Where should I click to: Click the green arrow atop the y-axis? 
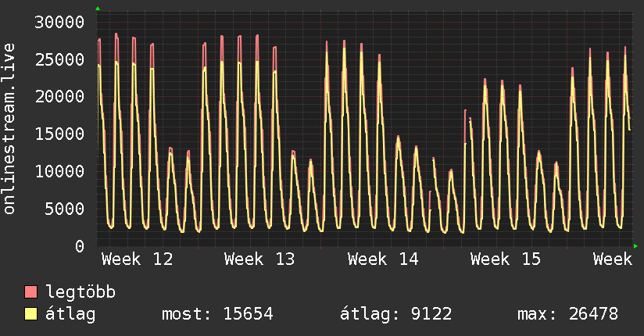[98, 9]
